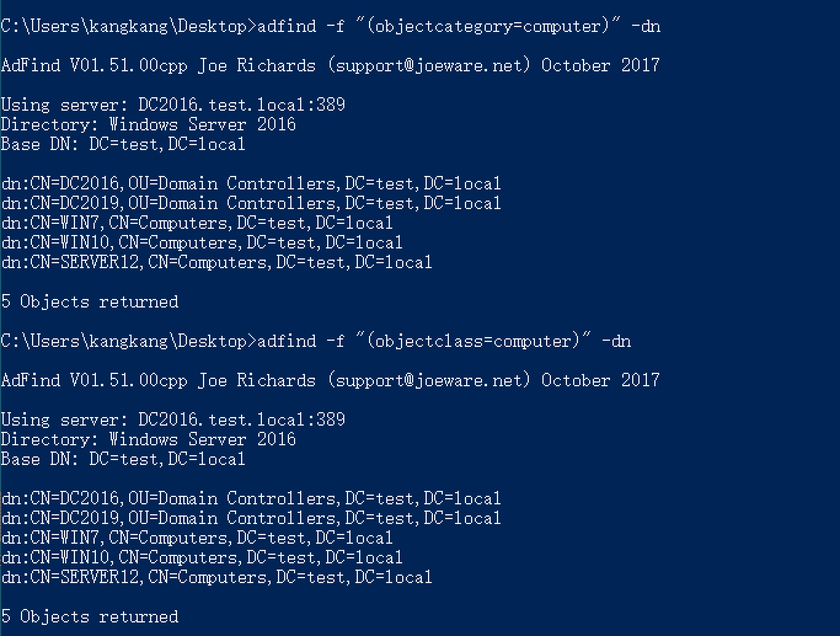This screenshot has width=840, height=636.
Task: Click the CN=WIN10 entry in the first result list
Action: coord(202,242)
